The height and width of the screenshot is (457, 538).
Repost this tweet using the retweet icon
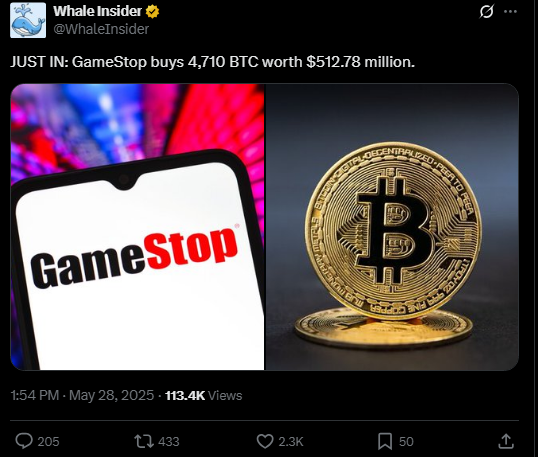pos(144,441)
